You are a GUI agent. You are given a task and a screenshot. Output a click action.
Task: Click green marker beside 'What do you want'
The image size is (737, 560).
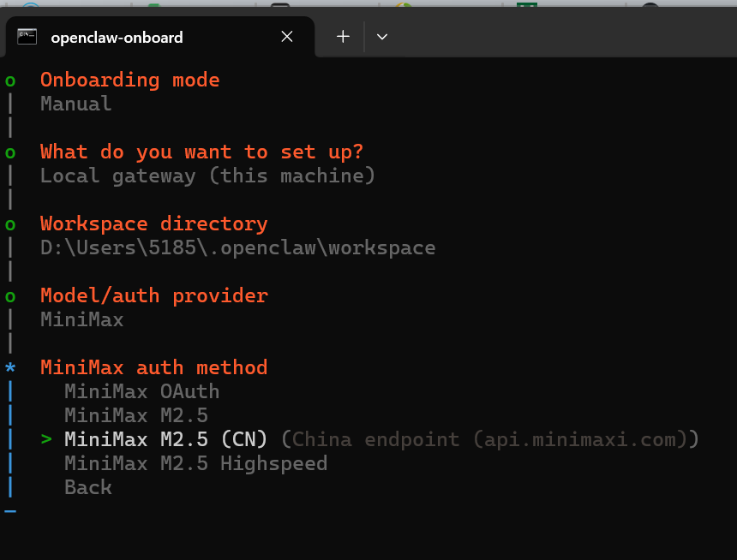click(10, 152)
